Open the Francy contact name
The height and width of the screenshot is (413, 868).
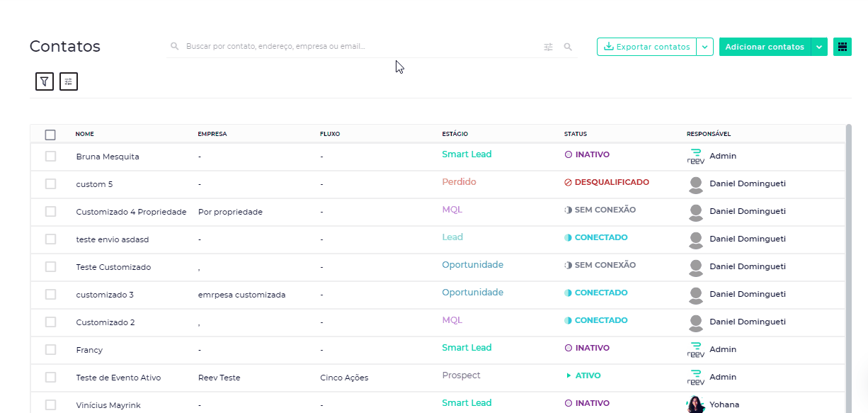click(89, 350)
